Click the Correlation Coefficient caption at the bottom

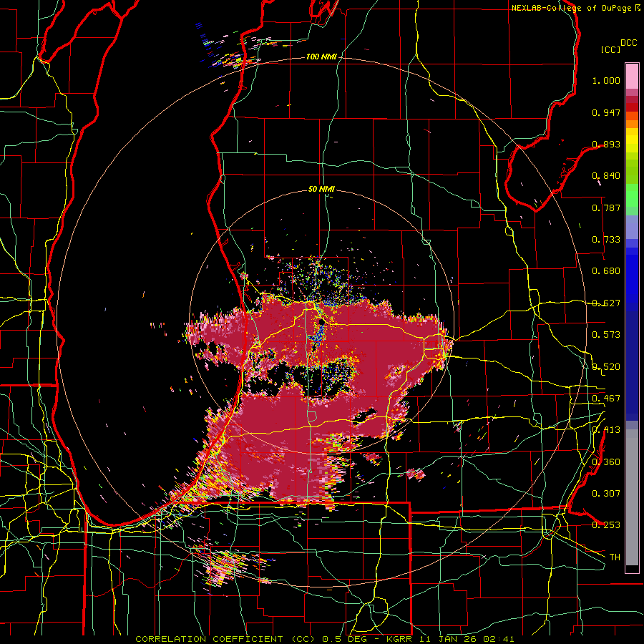pyautogui.click(x=324, y=639)
